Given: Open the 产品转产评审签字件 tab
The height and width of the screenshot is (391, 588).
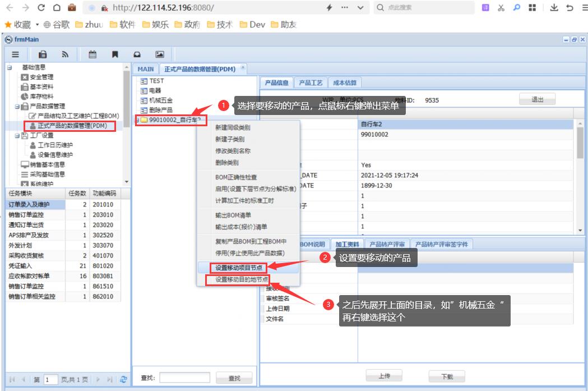Looking at the screenshot, I should coord(441,244).
